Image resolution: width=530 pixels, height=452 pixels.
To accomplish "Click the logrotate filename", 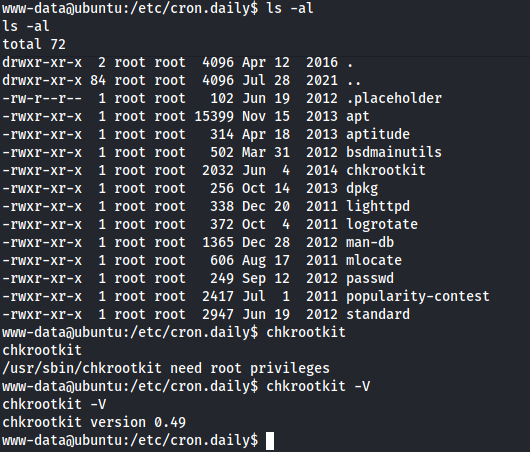I will click(382, 224).
